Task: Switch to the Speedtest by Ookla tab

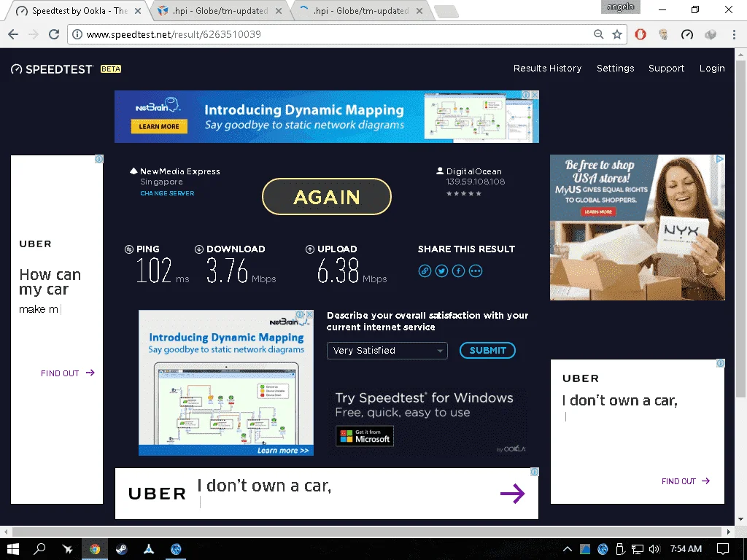Action: [74, 10]
